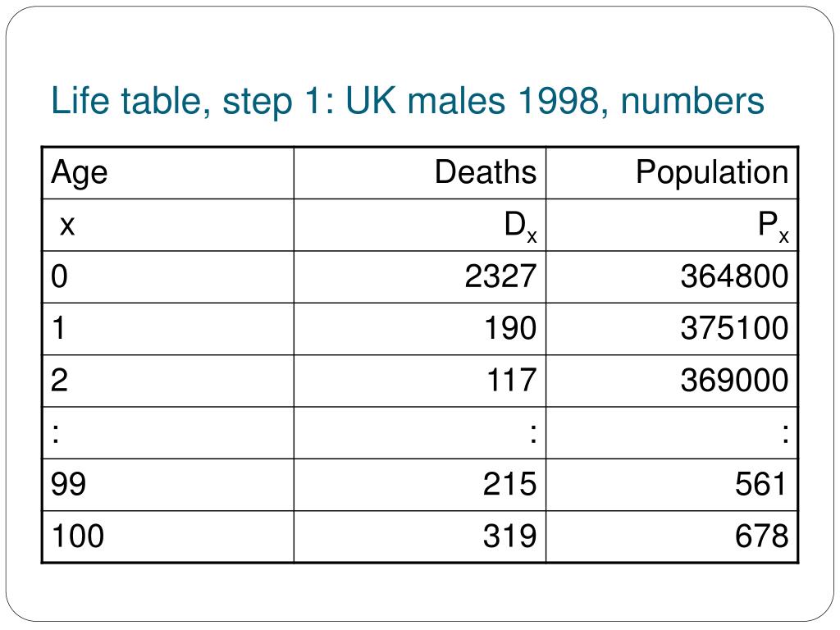Click deaths value 215
The width and height of the screenshot is (840, 630).
[x=509, y=484]
